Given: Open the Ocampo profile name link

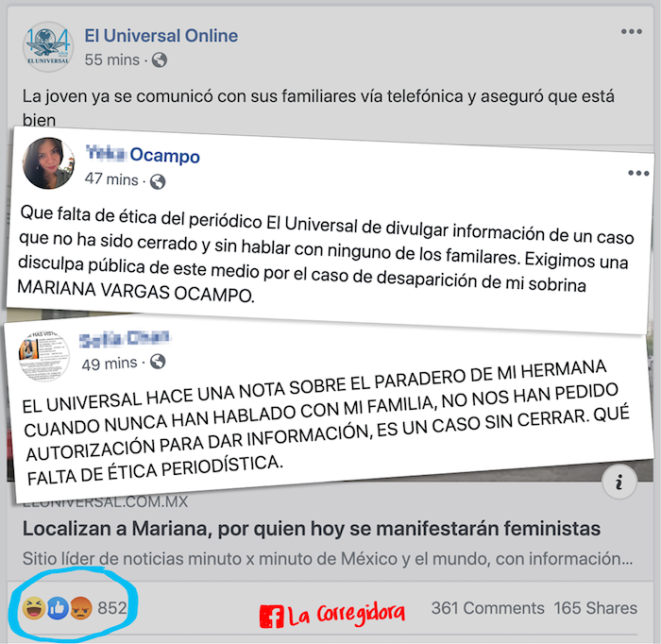Looking at the screenshot, I should (143, 154).
